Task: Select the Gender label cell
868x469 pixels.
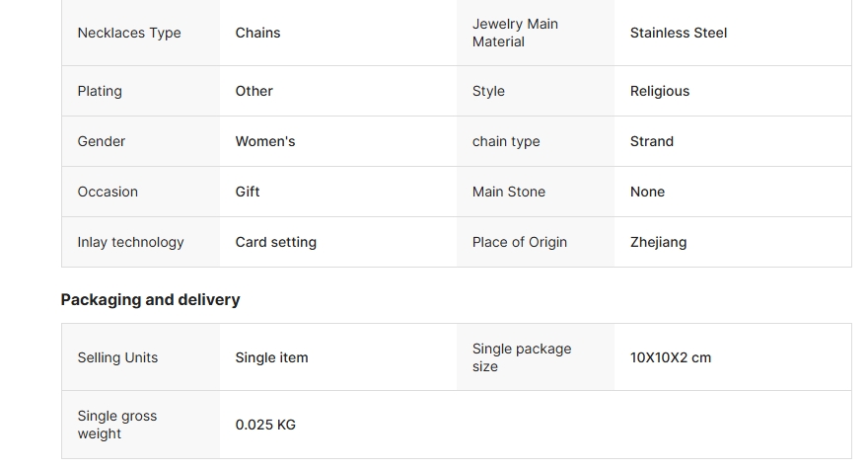Action: pos(102,141)
